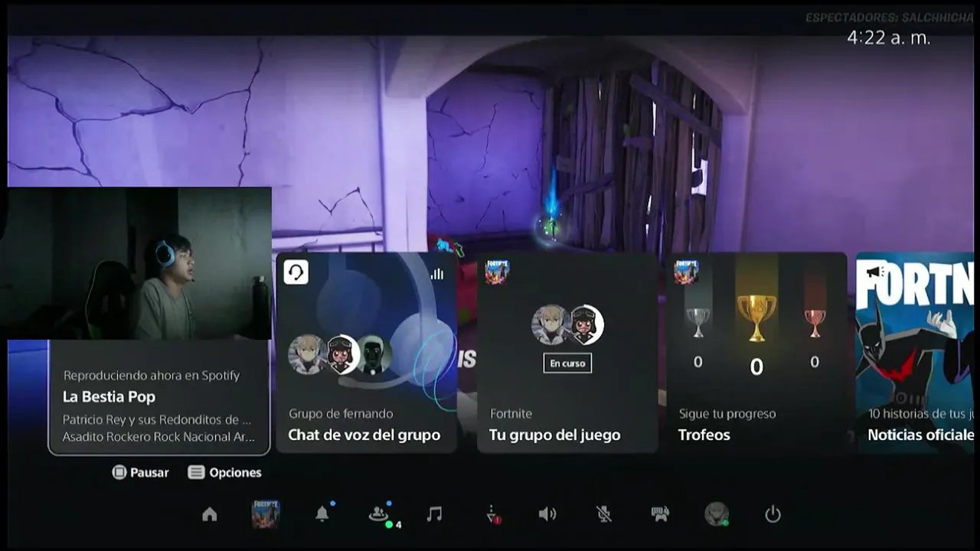Open Game Base friends icon showing 4 online
The image size is (980, 551).
(378, 515)
